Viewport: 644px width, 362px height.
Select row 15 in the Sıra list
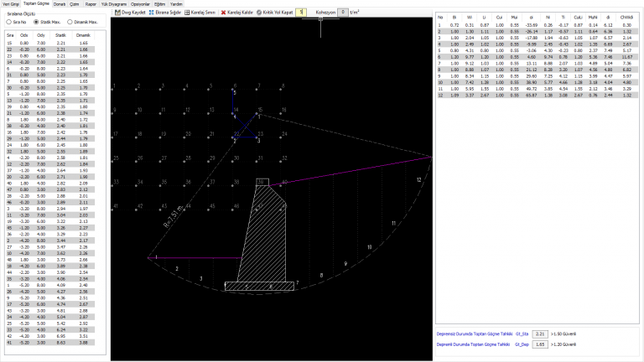[x=50, y=43]
